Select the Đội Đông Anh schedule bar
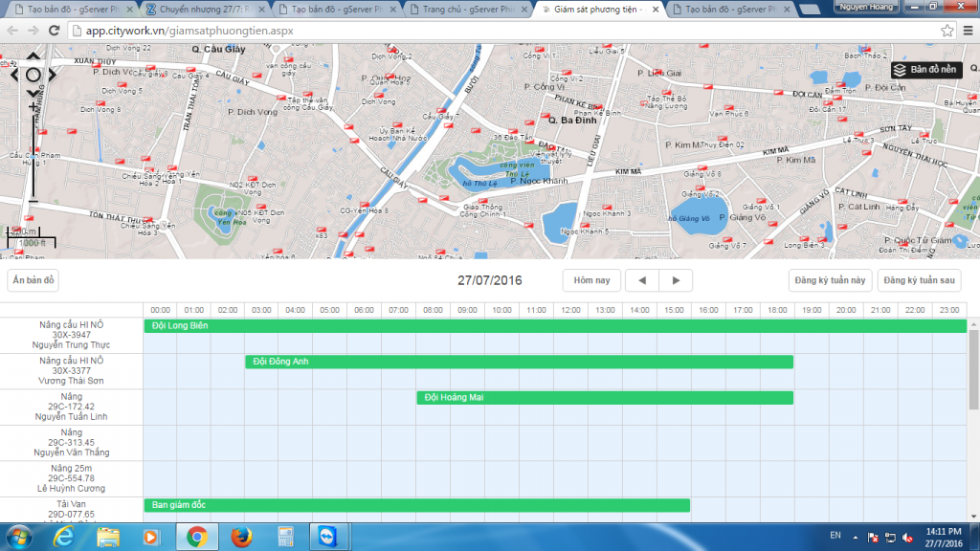This screenshot has height=551, width=980. click(x=520, y=362)
